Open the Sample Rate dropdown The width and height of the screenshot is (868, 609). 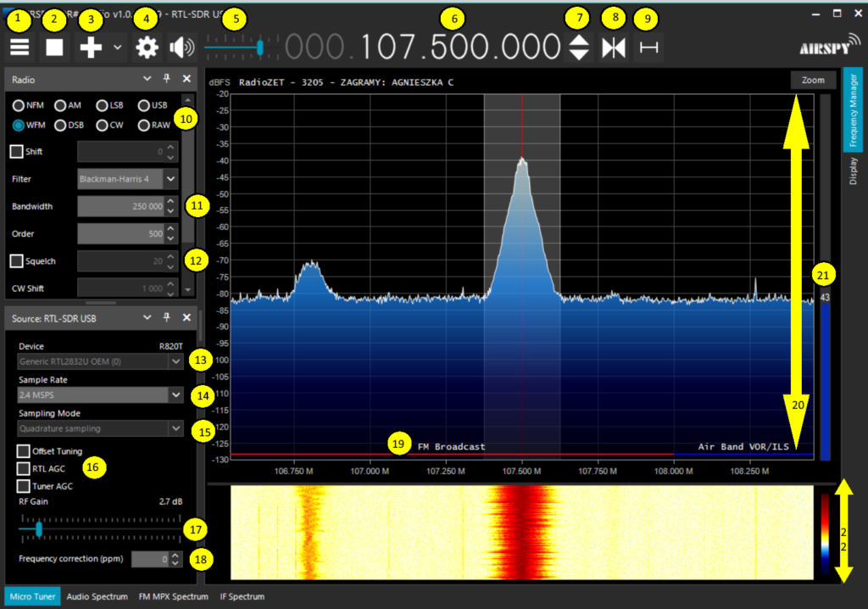tap(100, 395)
